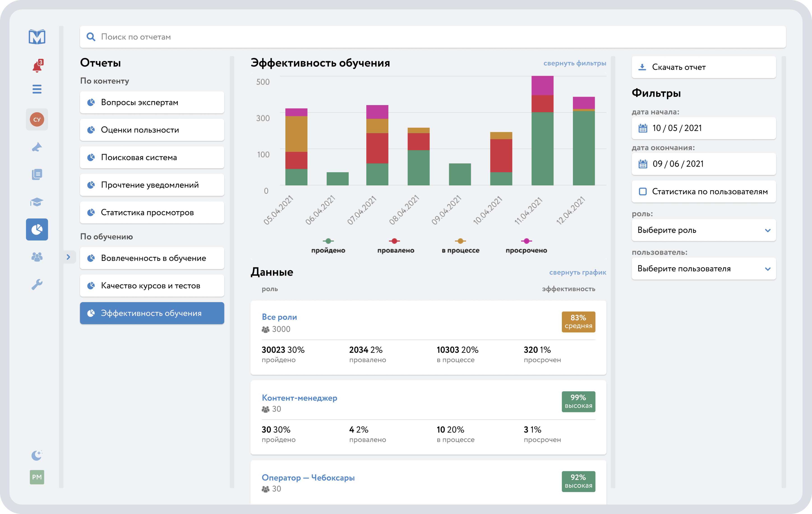Enable Статистика по пользователям checkbox

(643, 191)
